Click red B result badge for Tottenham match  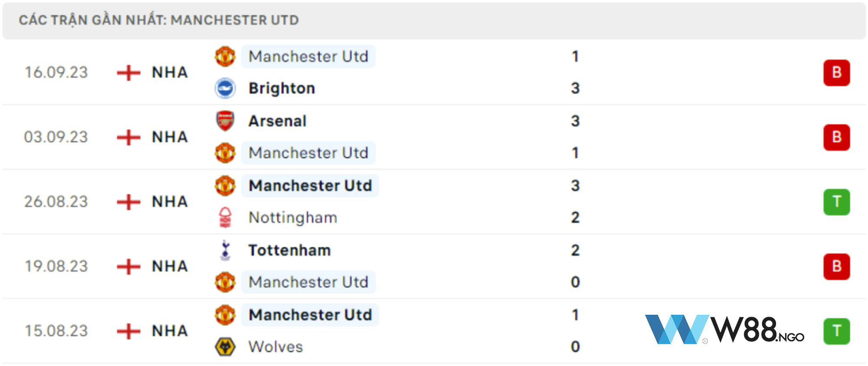(x=836, y=266)
